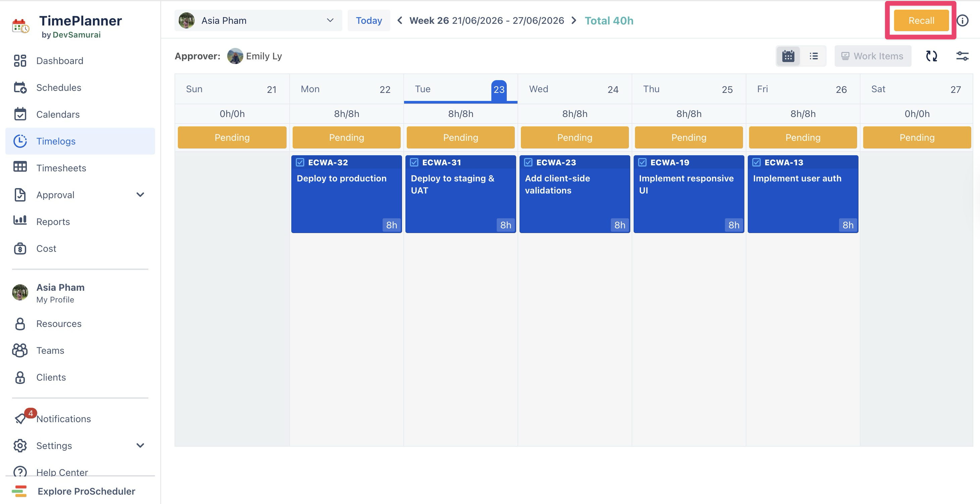This screenshot has width=980, height=504.
Task: Go to previous week arrow
Action: coord(399,20)
